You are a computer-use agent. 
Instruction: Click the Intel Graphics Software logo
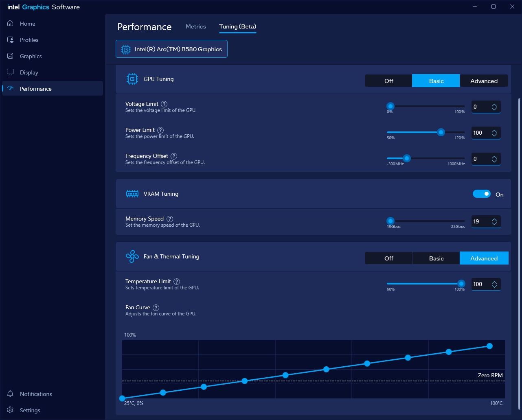44,7
